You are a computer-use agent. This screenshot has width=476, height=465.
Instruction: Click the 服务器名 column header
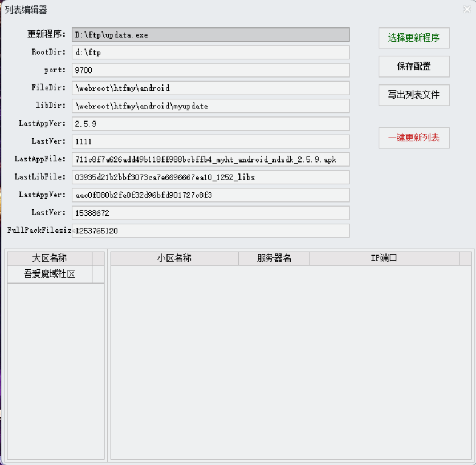coord(274,258)
